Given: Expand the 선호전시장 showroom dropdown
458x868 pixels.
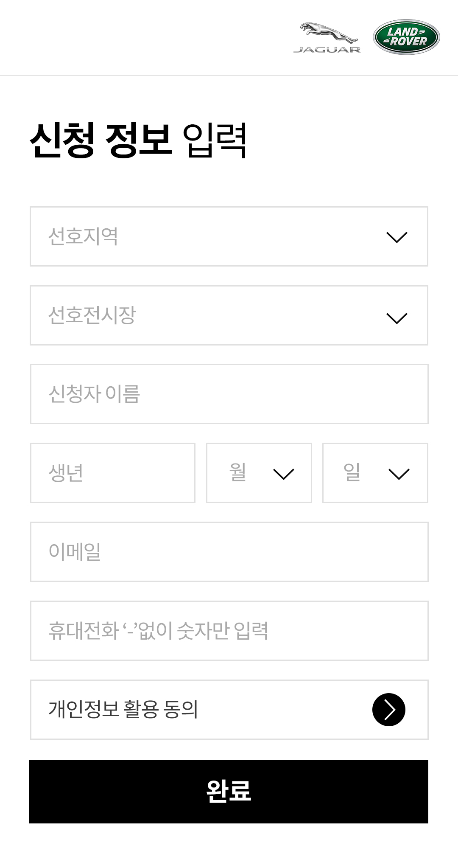Looking at the screenshot, I should (x=212, y=315).
